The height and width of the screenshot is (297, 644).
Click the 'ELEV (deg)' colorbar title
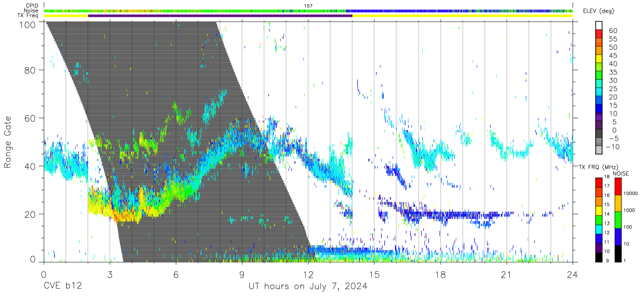coord(599,11)
